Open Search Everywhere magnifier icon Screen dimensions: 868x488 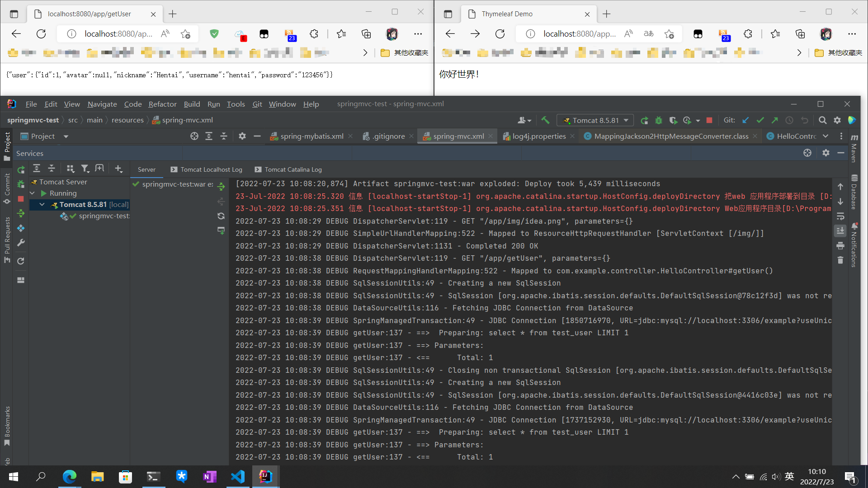[x=822, y=120]
